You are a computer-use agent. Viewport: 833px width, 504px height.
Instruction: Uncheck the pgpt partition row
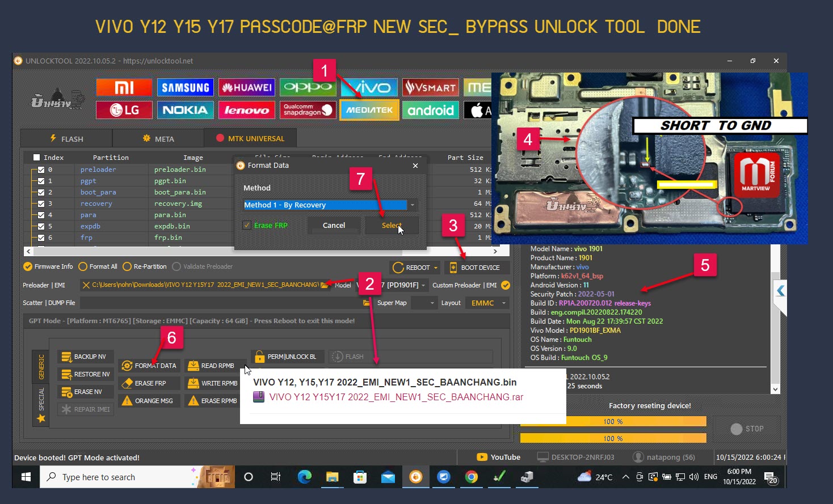tap(41, 181)
